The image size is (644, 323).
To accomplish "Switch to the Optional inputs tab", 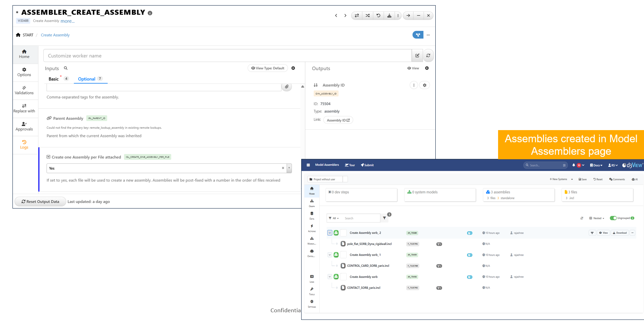I will coord(87,79).
